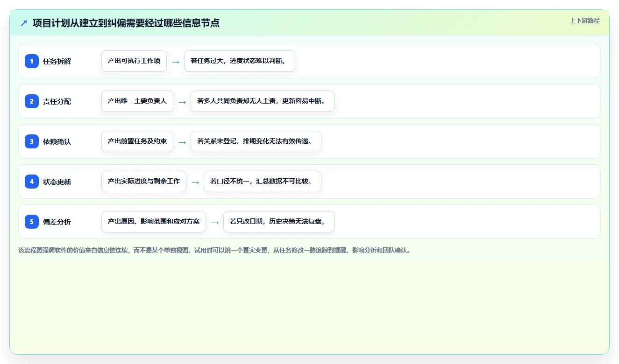Select the '任务拆解' step label
Screen dimensions: 619x364
tap(57, 61)
